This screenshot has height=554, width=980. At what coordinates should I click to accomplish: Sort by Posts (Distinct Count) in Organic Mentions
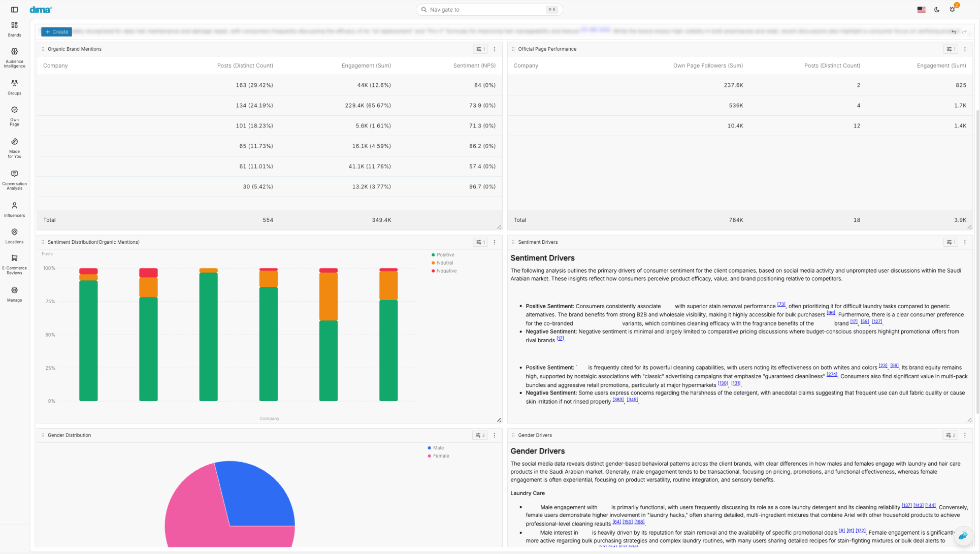pos(245,66)
